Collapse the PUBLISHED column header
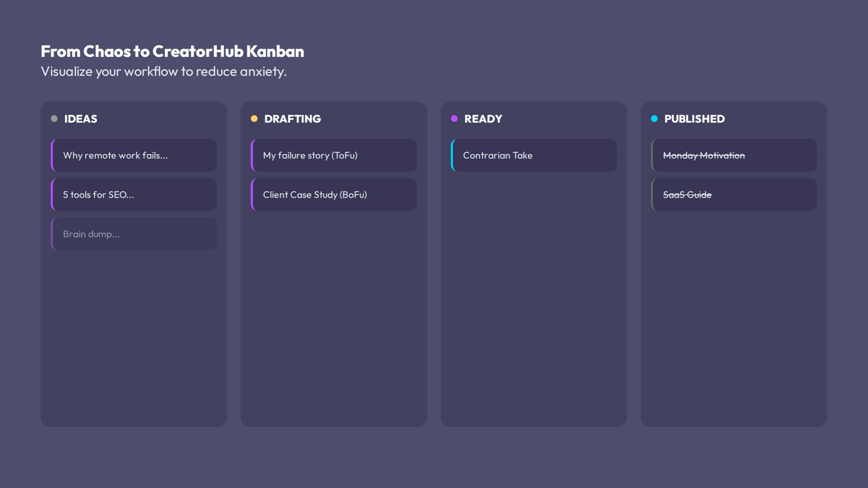868x488 pixels. 694,119
